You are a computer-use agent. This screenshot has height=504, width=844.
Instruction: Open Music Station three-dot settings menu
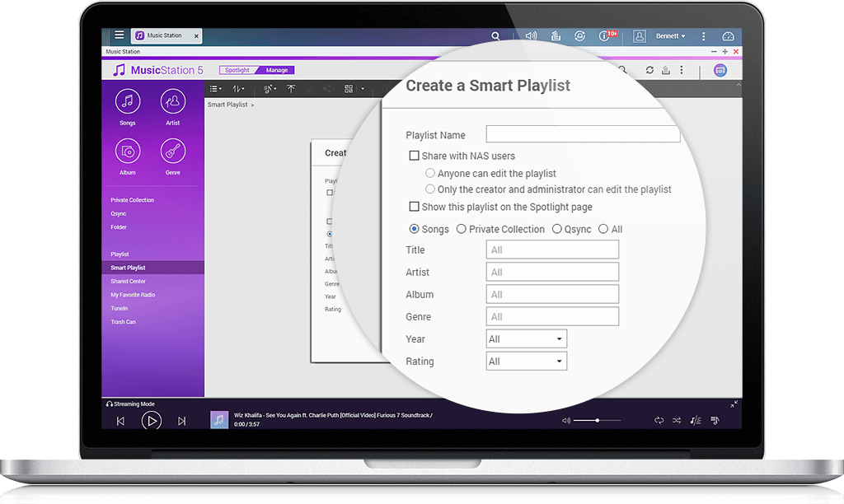(x=682, y=70)
